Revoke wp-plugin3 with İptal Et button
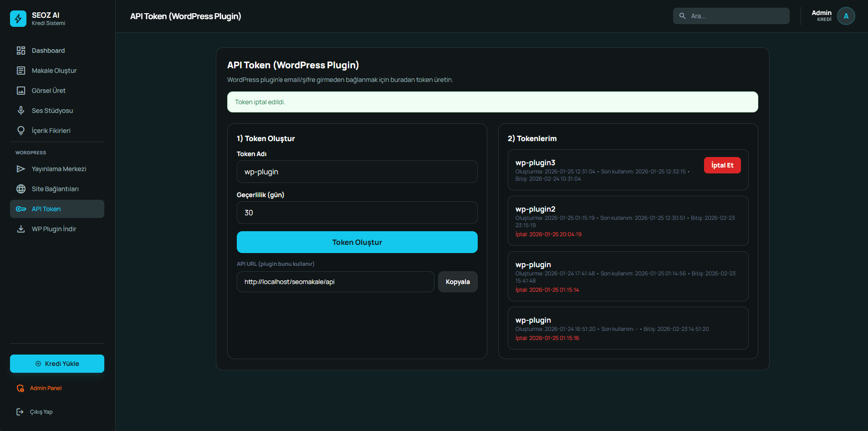The height and width of the screenshot is (431, 868). (722, 165)
